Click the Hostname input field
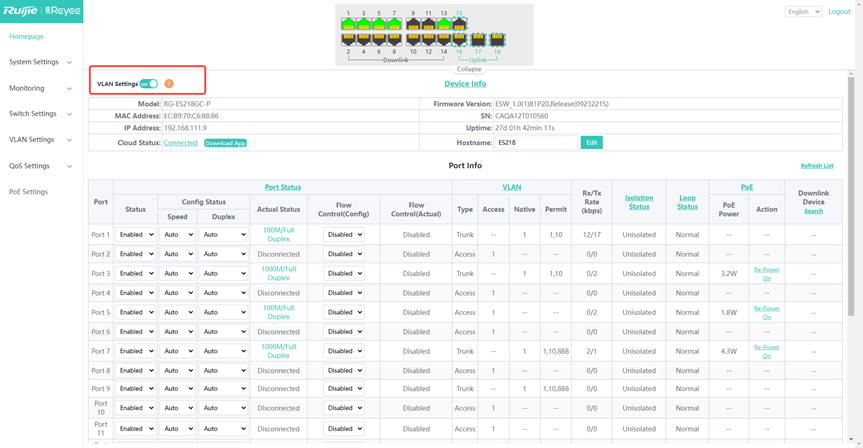 click(536, 143)
